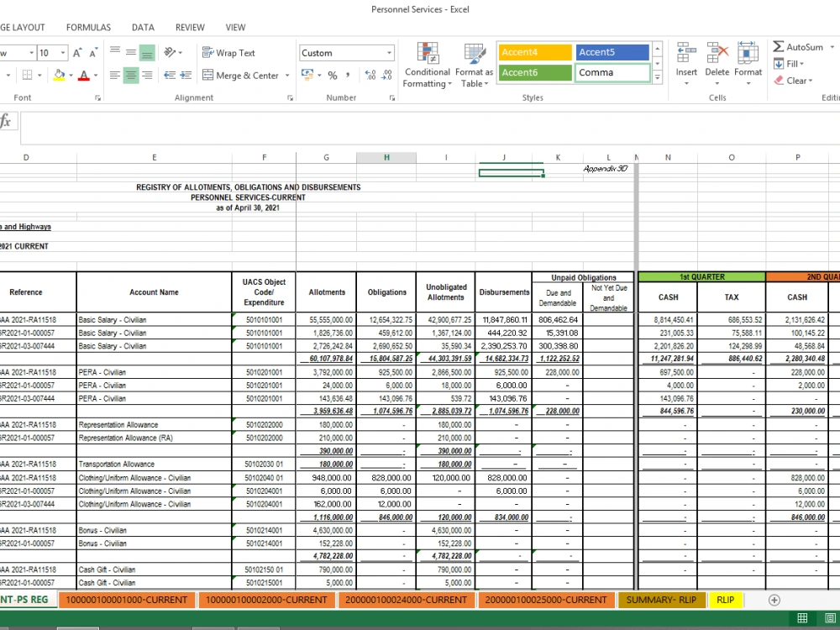
Task: Apply the Accent4 cell style
Action: (x=535, y=52)
